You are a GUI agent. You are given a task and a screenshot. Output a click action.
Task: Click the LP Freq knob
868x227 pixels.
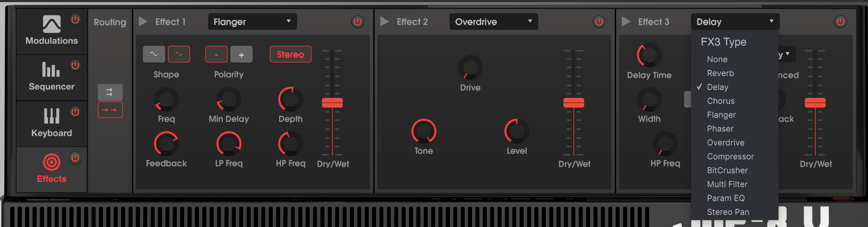click(x=229, y=144)
